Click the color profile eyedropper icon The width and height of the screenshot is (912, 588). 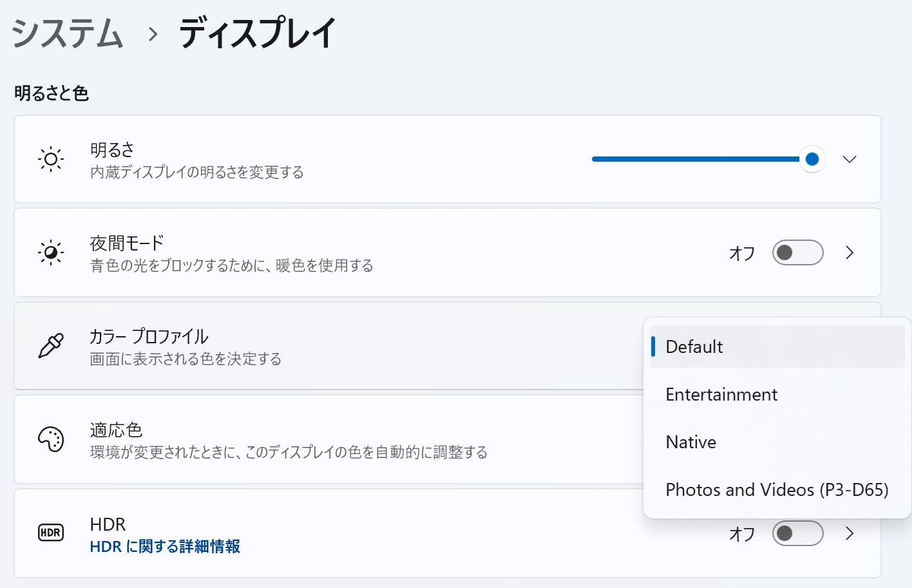click(x=51, y=346)
